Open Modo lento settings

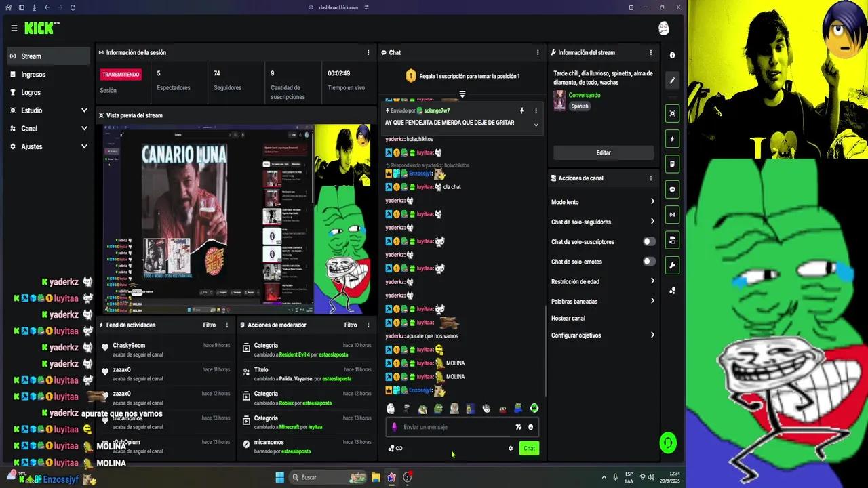coord(603,202)
